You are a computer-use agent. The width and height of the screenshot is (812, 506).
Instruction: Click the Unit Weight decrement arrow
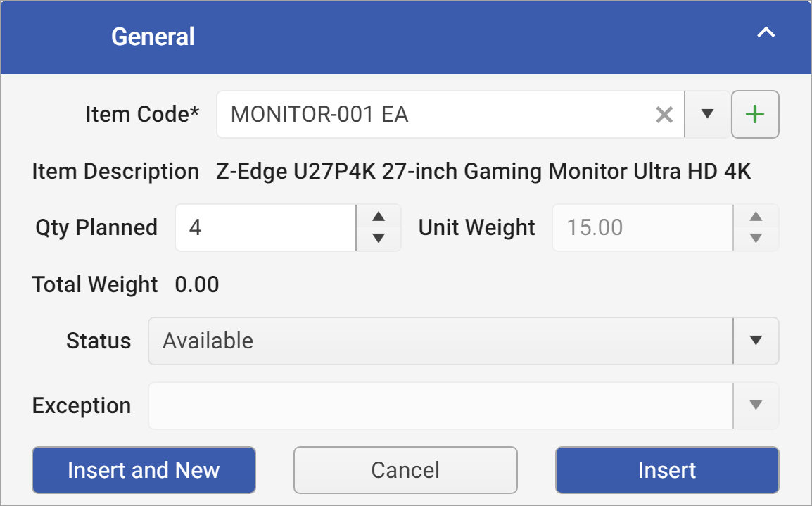[756, 239]
